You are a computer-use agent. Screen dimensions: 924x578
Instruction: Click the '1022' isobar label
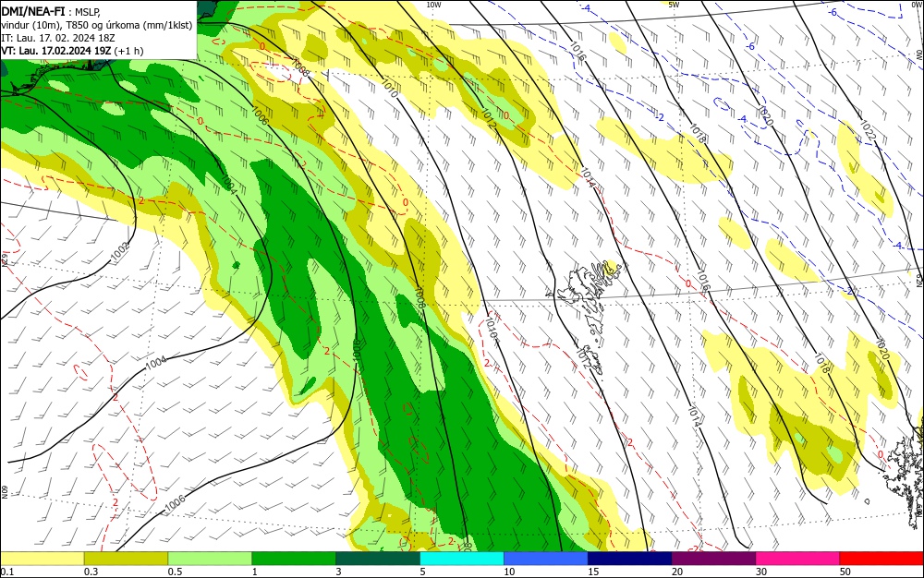pos(868,131)
